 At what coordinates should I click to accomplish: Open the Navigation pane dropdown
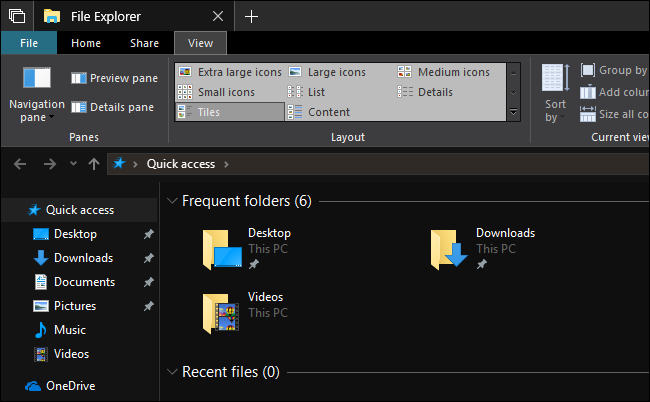tap(36, 94)
